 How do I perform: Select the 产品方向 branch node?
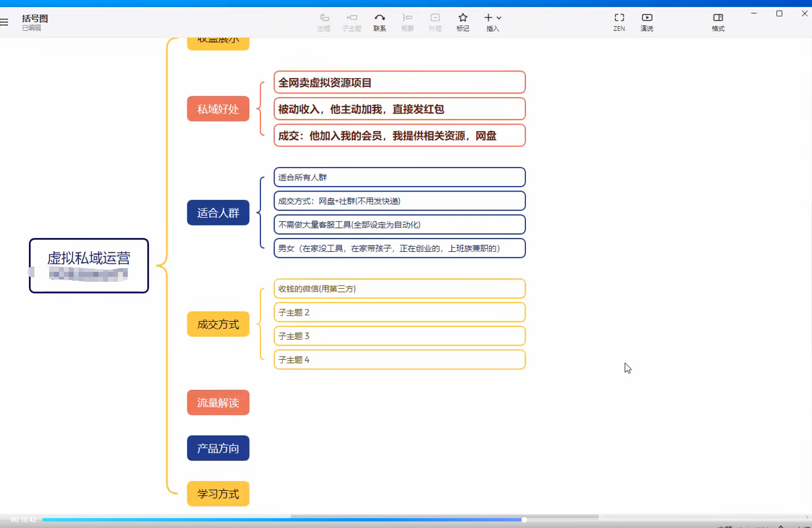[218, 448]
